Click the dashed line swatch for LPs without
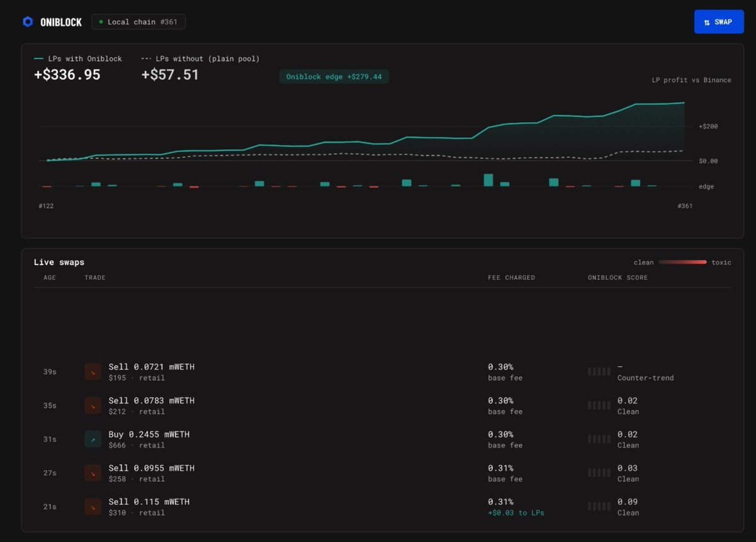The image size is (756, 542). tap(146, 59)
